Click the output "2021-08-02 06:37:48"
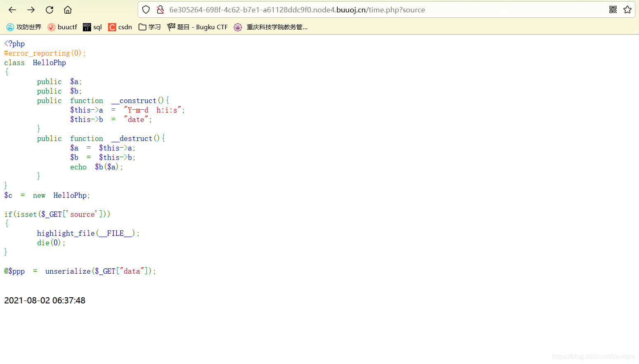 coord(45,301)
